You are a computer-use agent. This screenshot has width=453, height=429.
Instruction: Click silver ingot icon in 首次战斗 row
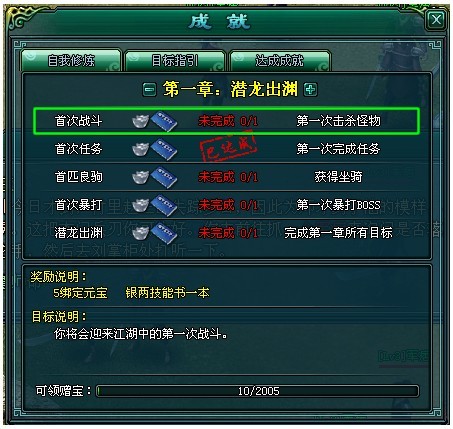point(141,121)
